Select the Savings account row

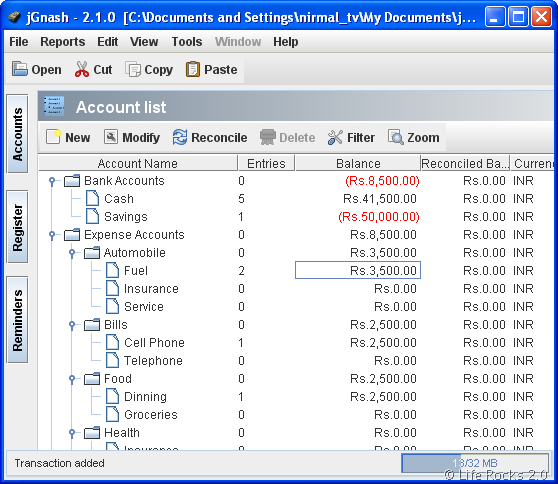[x=295, y=217]
